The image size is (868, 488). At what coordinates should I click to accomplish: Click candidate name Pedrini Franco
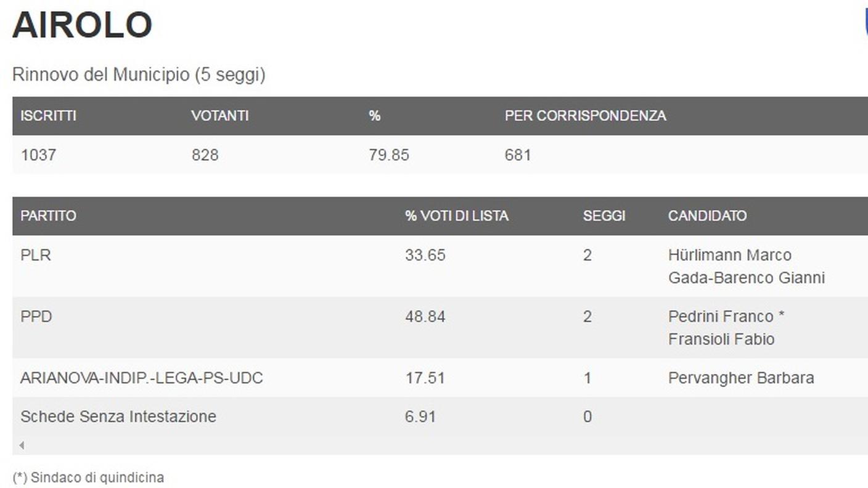click(720, 317)
